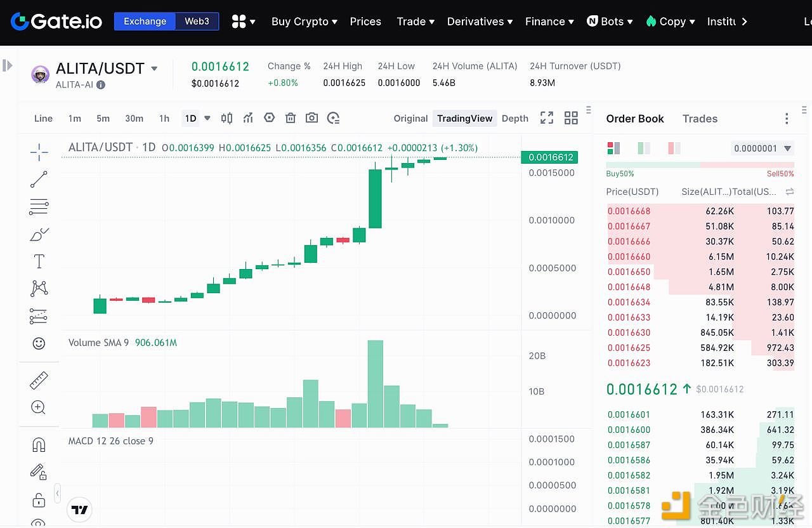812x528 pixels.
Task: Click the Gate.io logo
Action: tap(56, 22)
